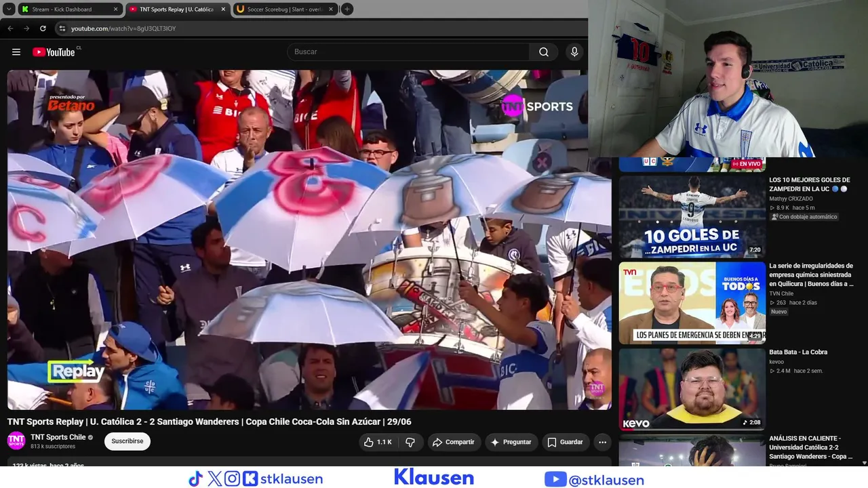Open 'Bata Bata - La Cobra' title
This screenshot has width=868, height=488.
pos(798,352)
